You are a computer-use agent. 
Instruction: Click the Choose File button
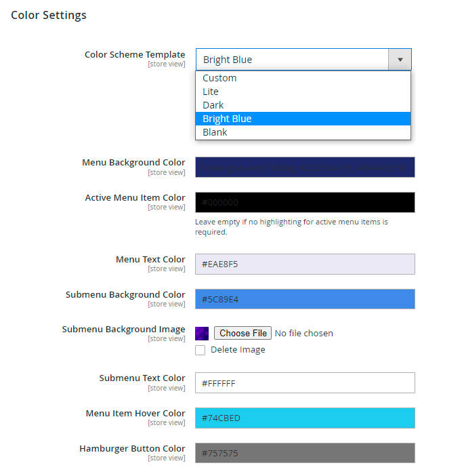243,333
